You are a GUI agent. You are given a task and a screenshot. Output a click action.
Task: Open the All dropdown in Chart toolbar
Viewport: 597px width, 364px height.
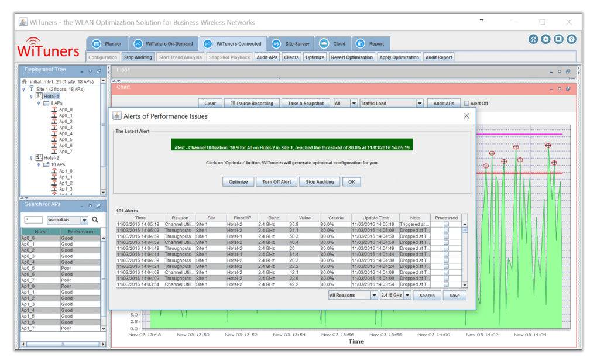(345, 103)
